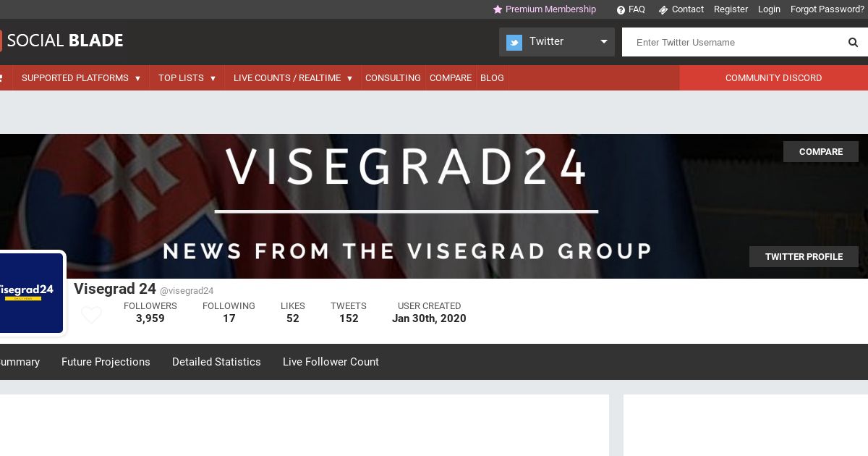The height and width of the screenshot is (456, 868).
Task: Click the followers count 3,959
Action: coord(150,318)
